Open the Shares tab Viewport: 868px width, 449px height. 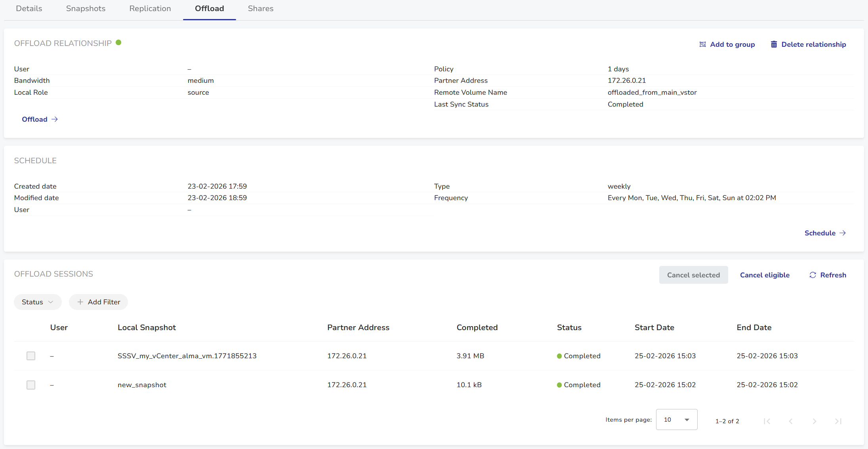(261, 9)
